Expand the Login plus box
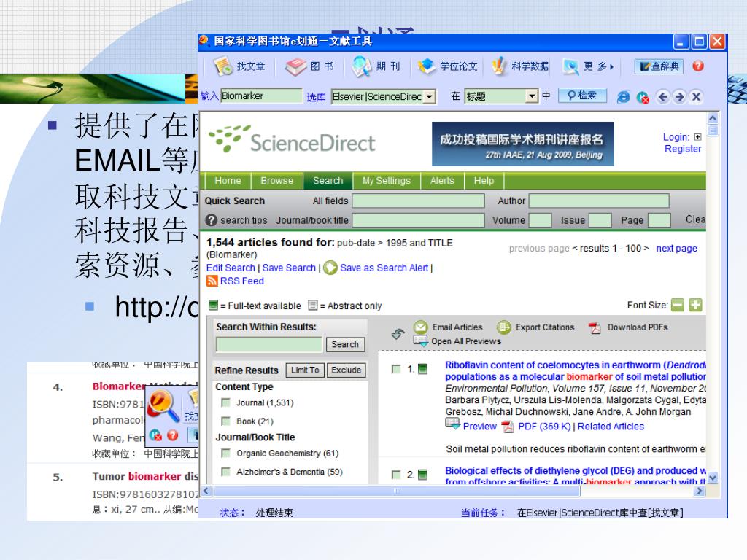747x560 pixels. (698, 137)
